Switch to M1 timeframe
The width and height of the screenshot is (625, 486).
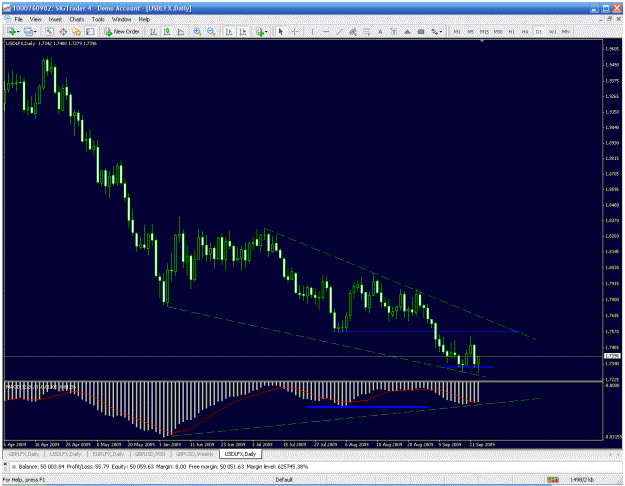457,31
